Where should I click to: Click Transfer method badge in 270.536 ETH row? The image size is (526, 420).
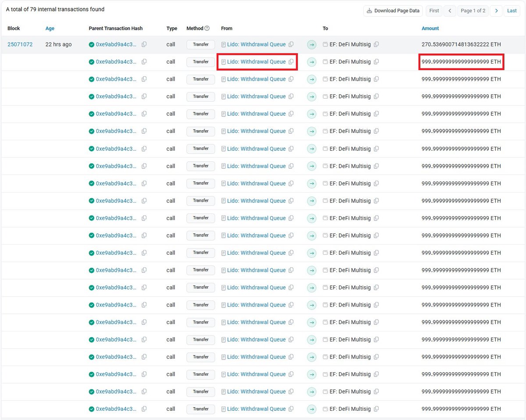201,45
